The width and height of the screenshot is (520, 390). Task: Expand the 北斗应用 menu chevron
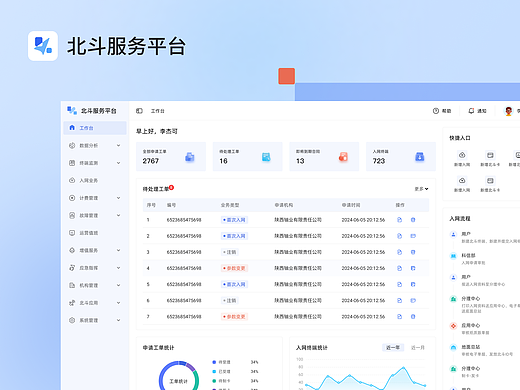click(x=118, y=303)
